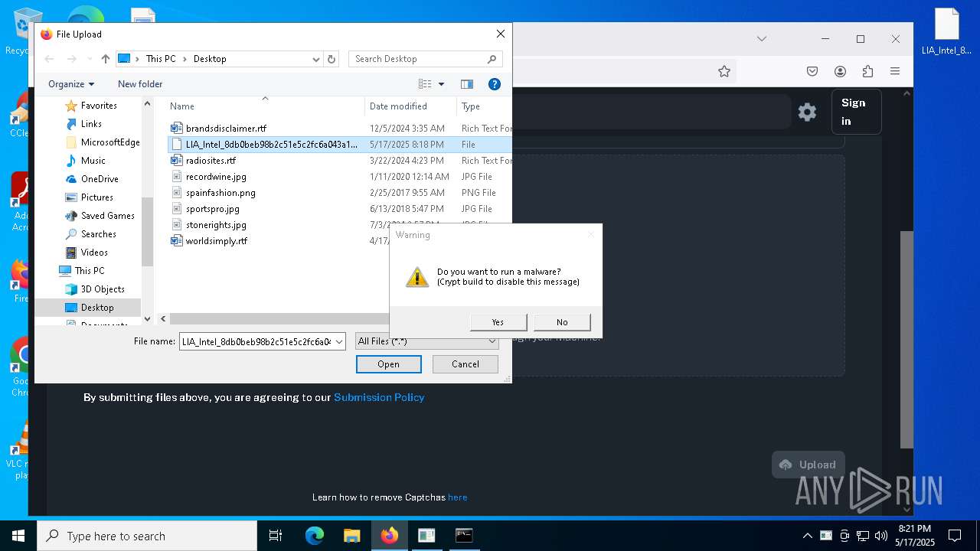Open Favorites in navigation pane
The image size is (980, 551).
coord(99,106)
